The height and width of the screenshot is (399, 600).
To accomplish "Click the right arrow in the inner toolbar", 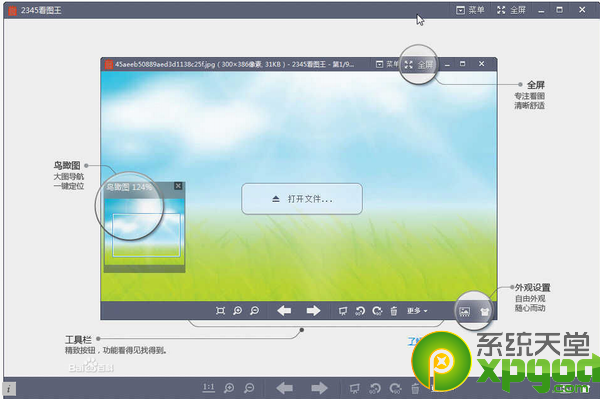I will (313, 311).
